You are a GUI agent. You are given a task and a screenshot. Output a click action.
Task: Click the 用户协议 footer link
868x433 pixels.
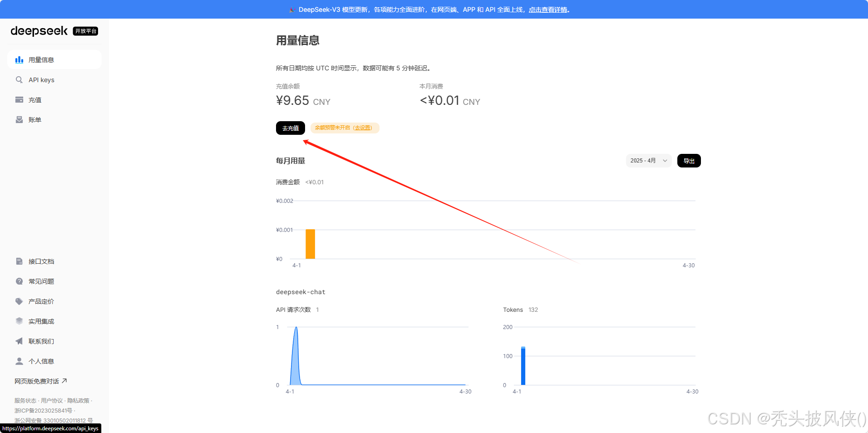click(x=52, y=401)
